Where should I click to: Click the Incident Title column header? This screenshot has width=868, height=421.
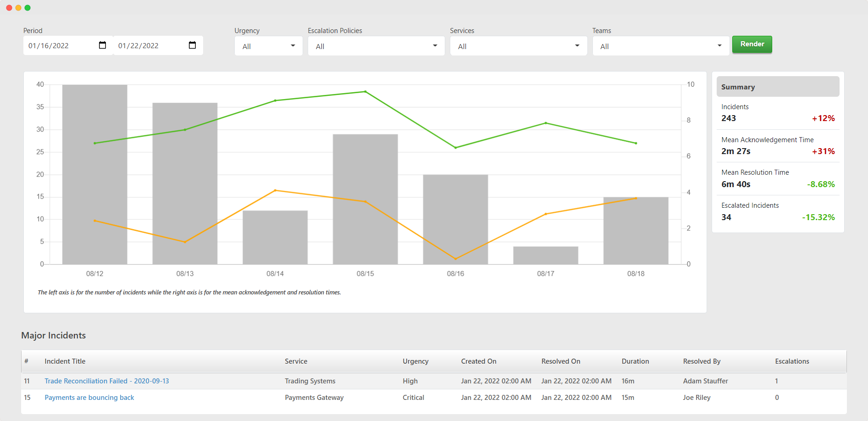65,361
